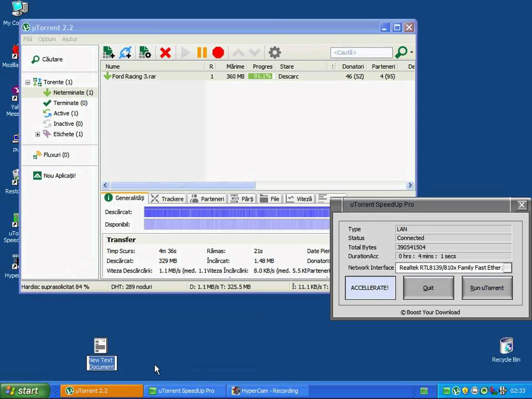532x399 pixels.
Task: Select Etichete (1) in sidebar
Action: click(63, 134)
